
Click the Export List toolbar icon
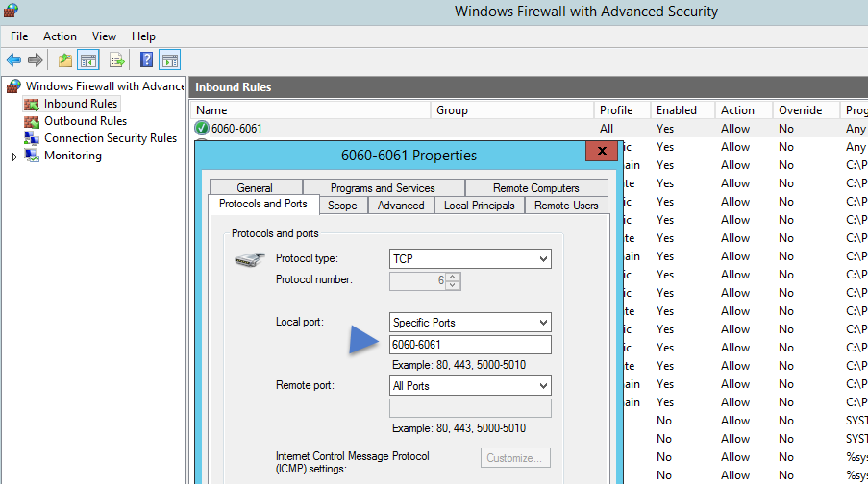coord(117,60)
